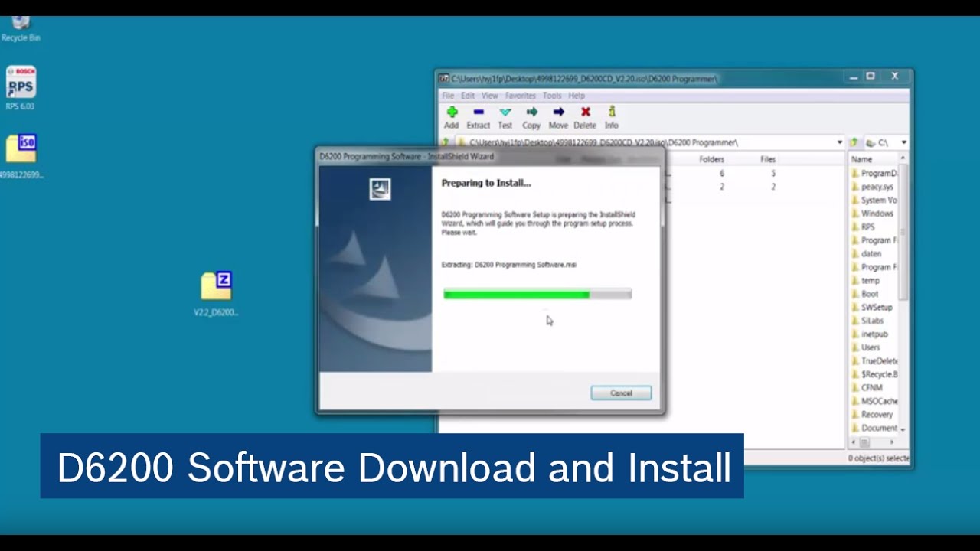
Task: Click the red Delete icon
Action: pos(585,117)
